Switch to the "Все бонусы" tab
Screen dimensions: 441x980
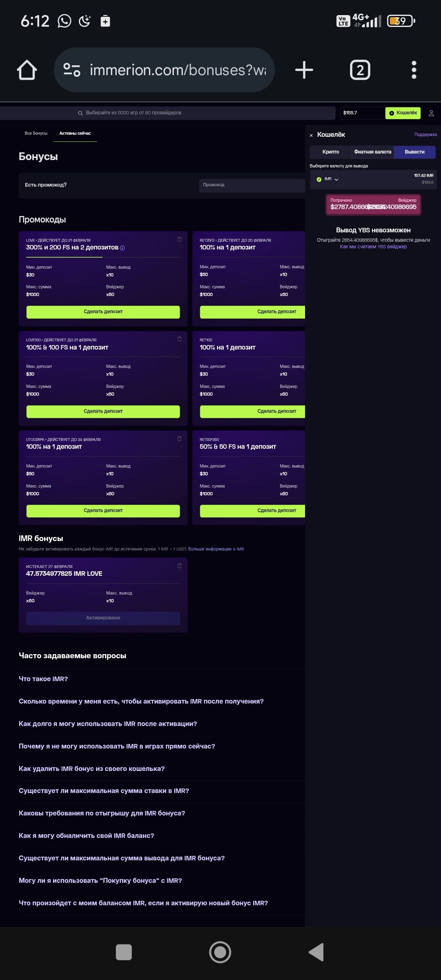[x=36, y=133]
